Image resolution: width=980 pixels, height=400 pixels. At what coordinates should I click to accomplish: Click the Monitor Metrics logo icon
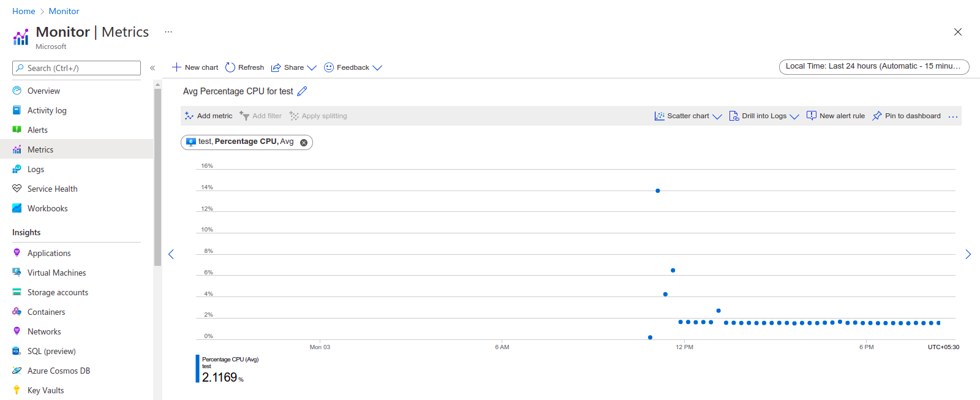point(21,37)
